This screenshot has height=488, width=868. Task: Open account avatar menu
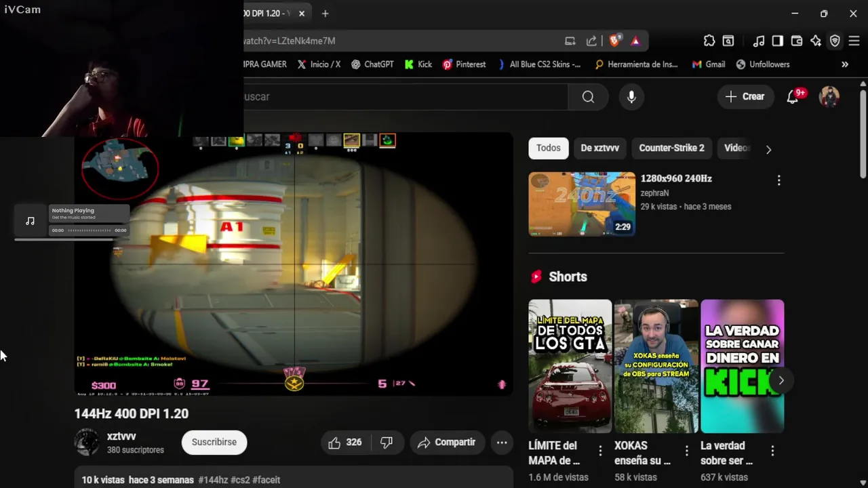829,97
